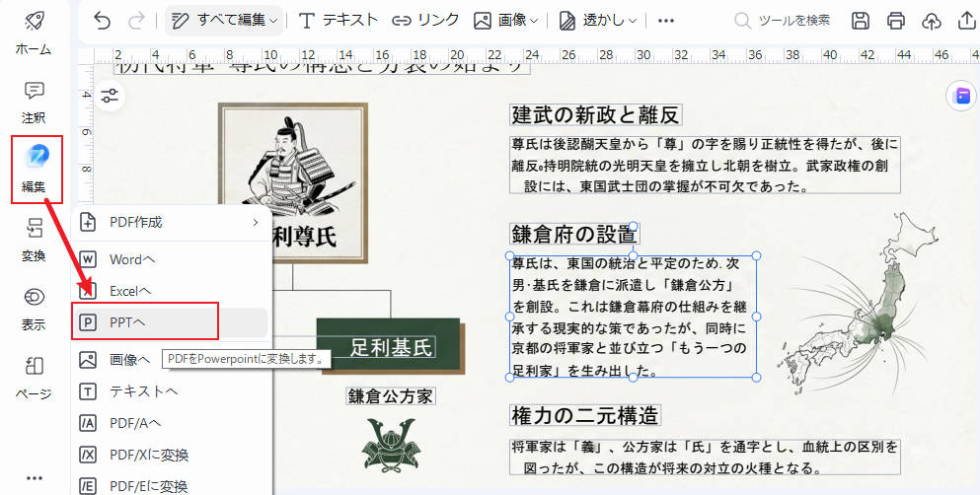Screen dimensions: 980x495
Task: Choose PDF/Xに変換 from the menu
Action: (x=170, y=455)
